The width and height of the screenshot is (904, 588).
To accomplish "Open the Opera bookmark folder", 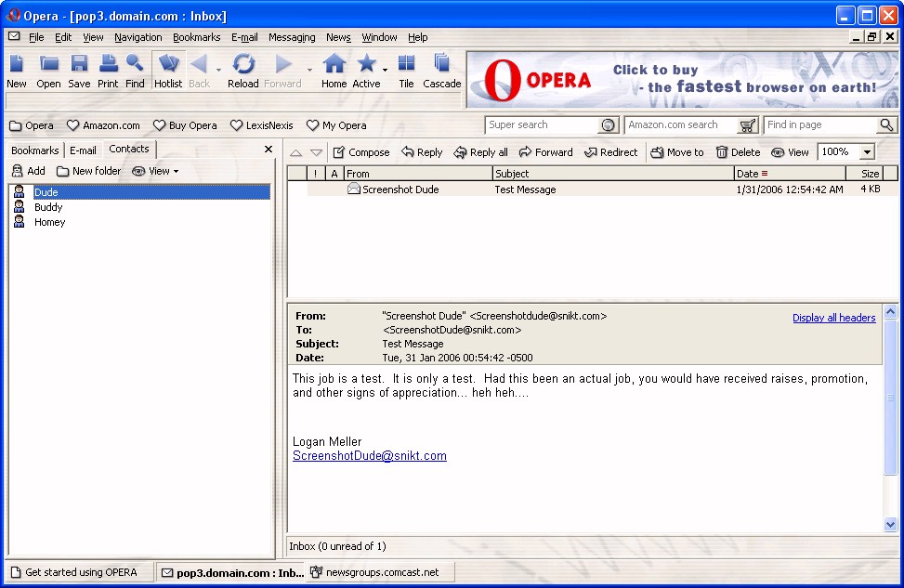I will pyautogui.click(x=32, y=125).
